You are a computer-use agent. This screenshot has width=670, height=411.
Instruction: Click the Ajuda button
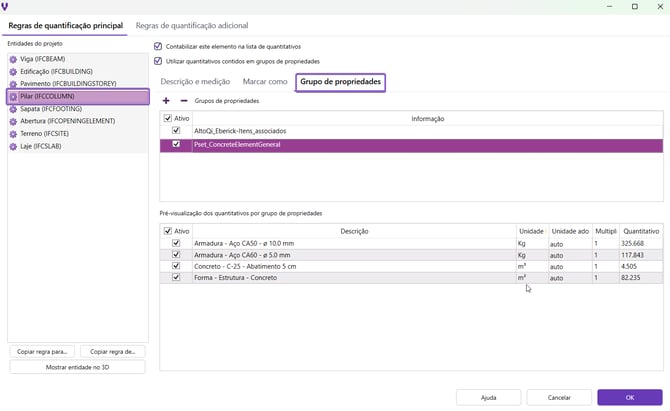point(488,398)
